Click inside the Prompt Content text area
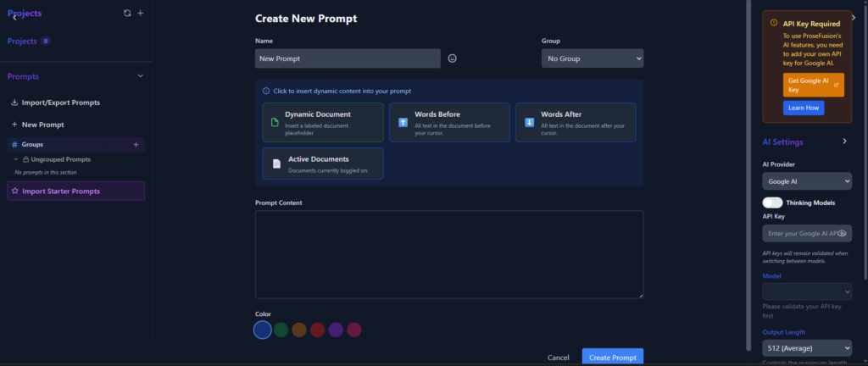The width and height of the screenshot is (868, 366). click(449, 254)
